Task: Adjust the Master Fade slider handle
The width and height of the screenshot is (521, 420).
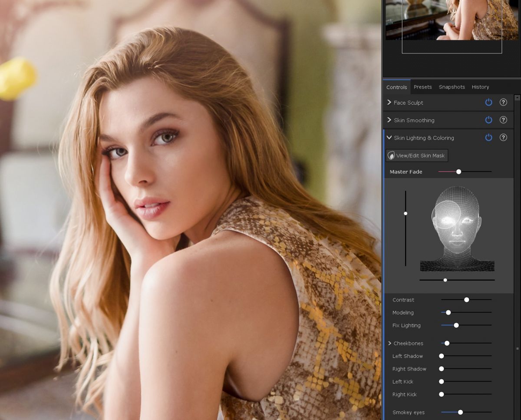Action: tap(458, 172)
